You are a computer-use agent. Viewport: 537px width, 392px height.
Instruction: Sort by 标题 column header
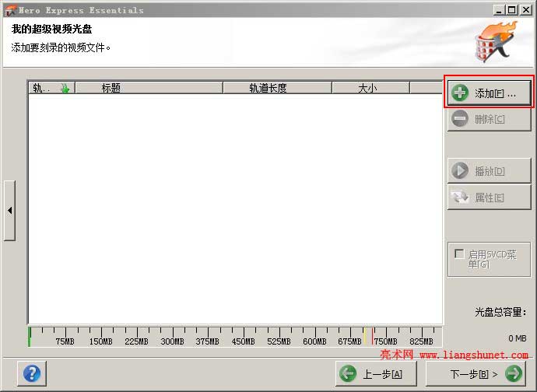pyautogui.click(x=149, y=88)
